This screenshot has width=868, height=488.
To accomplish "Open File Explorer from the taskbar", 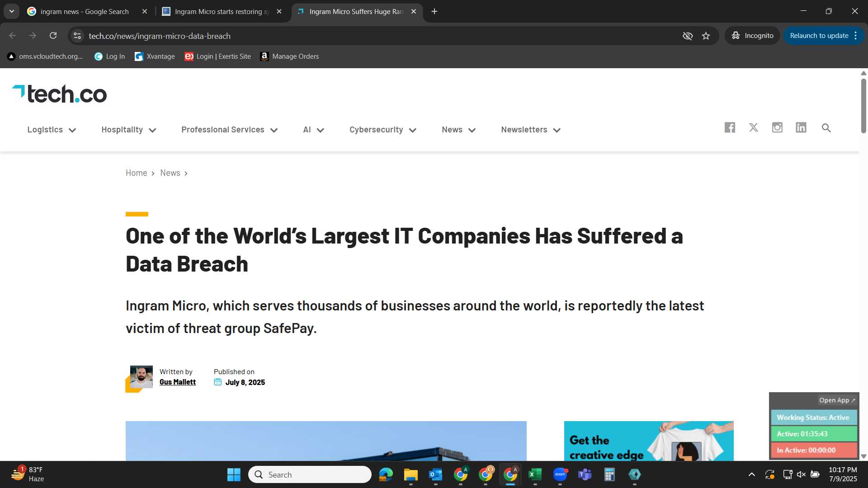I will click(410, 474).
